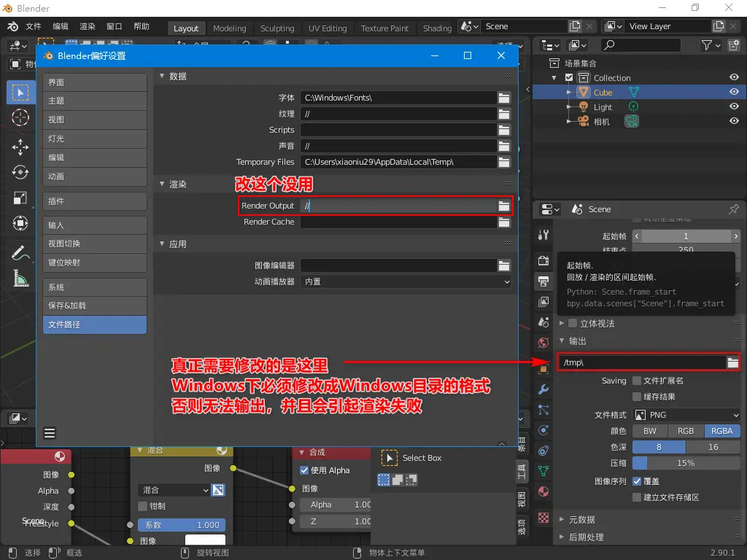Collapse the 渲染 section in preferences
Viewport: 747px width, 560px height.
(x=161, y=184)
